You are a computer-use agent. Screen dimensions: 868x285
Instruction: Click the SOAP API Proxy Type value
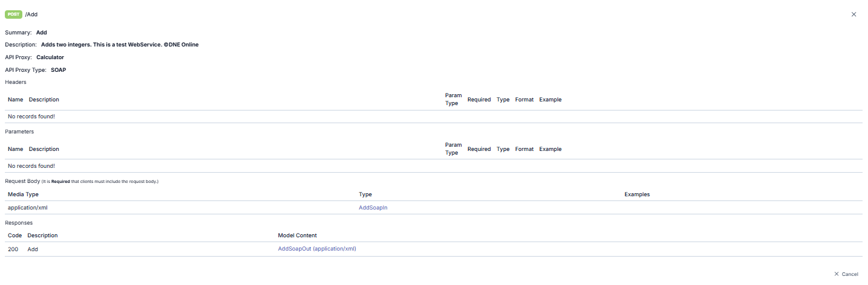[59, 70]
